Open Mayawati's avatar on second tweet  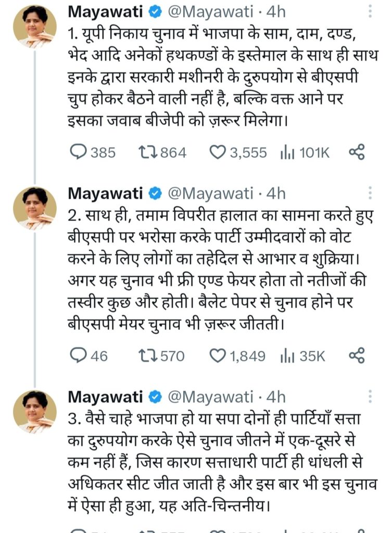35,207
